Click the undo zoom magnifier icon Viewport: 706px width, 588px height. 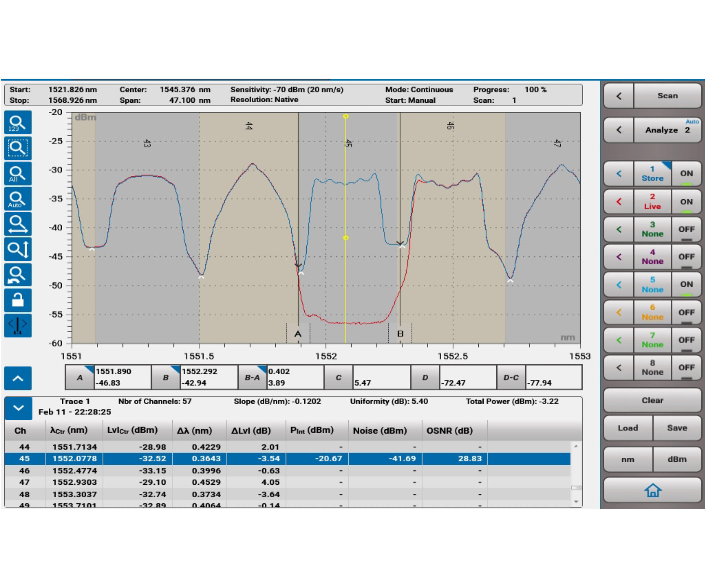[18, 275]
